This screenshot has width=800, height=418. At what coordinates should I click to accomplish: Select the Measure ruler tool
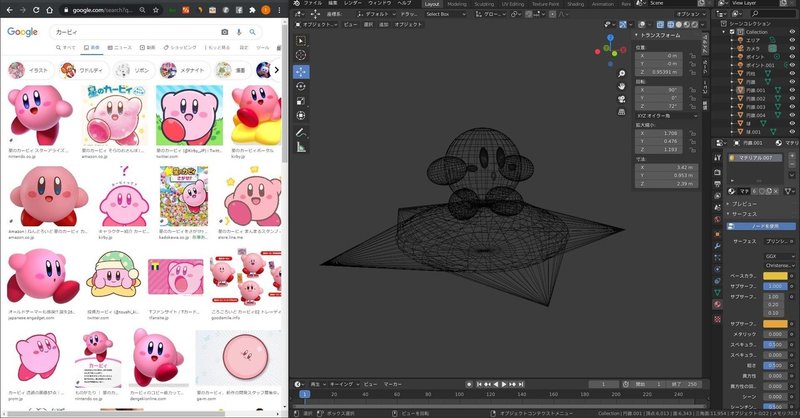tap(301, 147)
